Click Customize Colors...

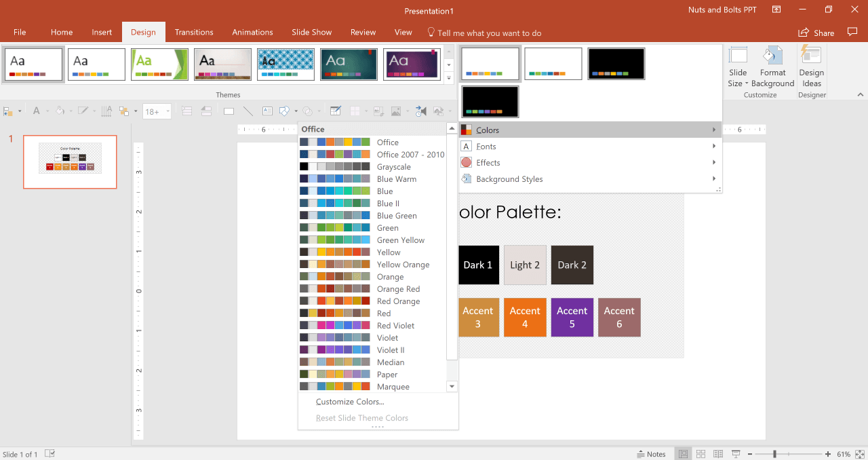tap(350, 402)
